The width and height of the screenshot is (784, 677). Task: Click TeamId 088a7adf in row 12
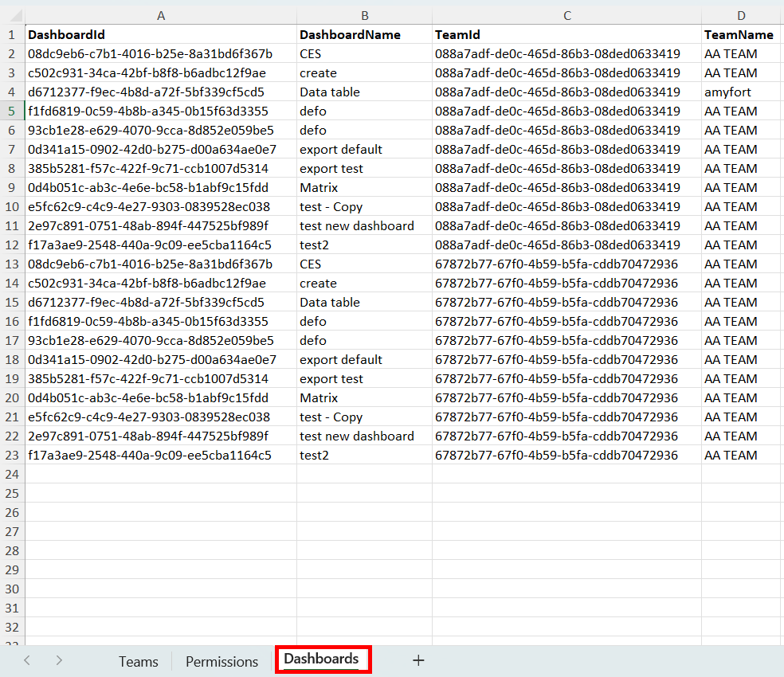(x=567, y=245)
